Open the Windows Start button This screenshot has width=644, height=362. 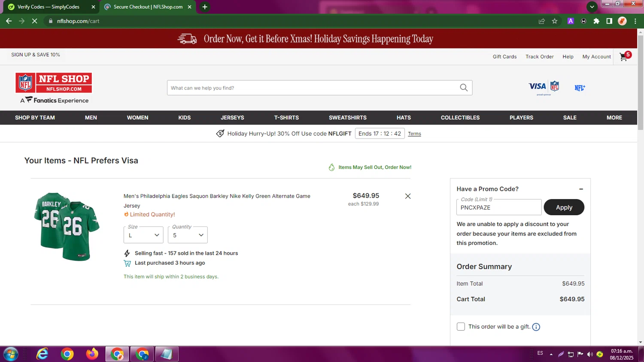[10, 354]
